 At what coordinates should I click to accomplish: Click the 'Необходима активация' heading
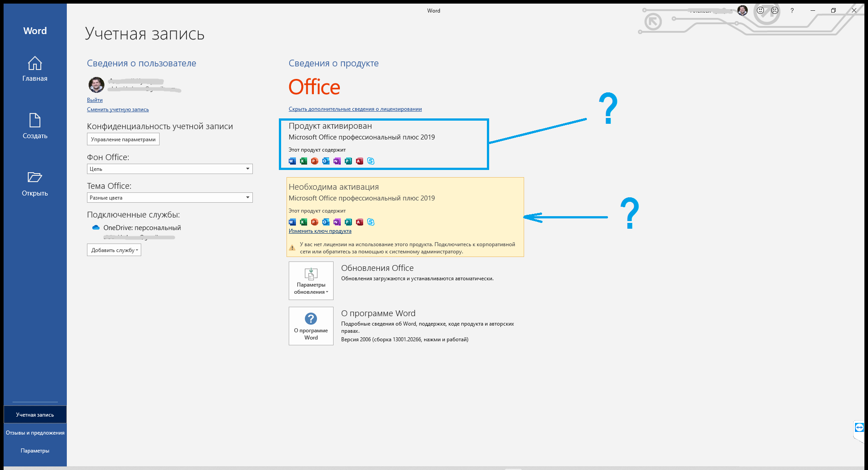[334, 187]
